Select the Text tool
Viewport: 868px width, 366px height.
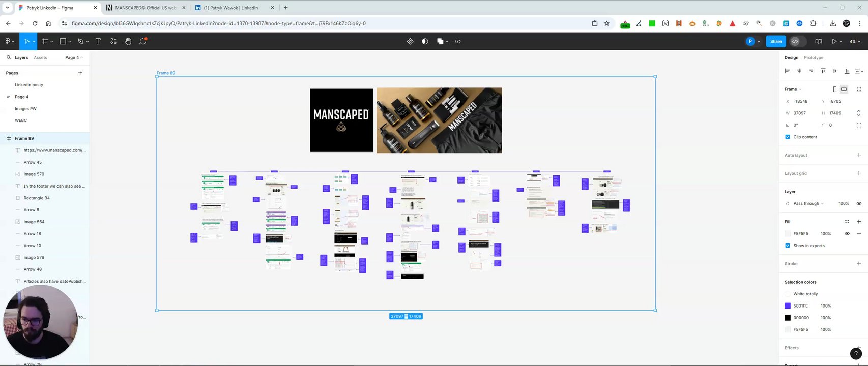coord(98,41)
